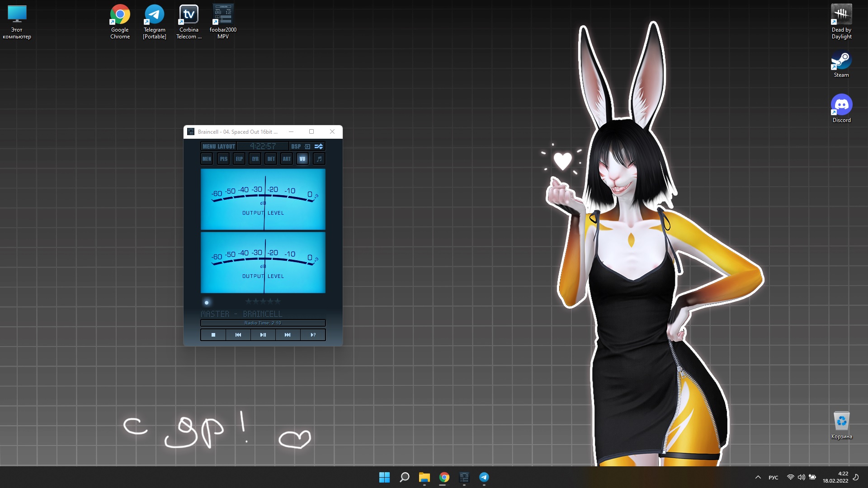Toggle the shuffle arrows icon
Screen dimensions: 868x488
pyautogui.click(x=319, y=146)
